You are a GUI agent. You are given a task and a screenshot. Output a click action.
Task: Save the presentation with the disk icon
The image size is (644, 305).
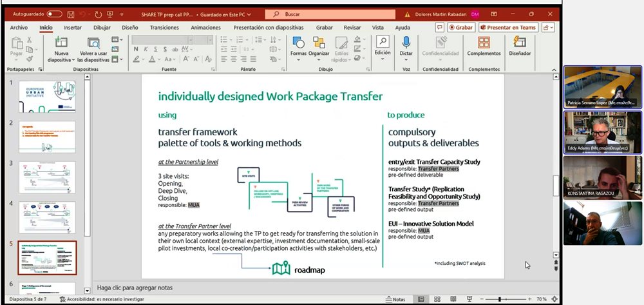point(71,14)
